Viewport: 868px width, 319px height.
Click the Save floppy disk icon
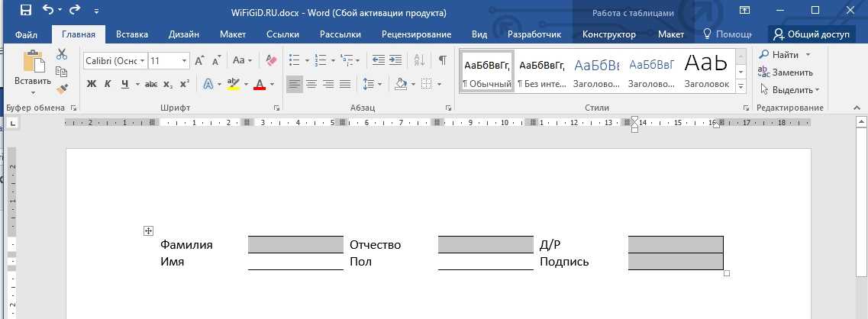click(25, 11)
